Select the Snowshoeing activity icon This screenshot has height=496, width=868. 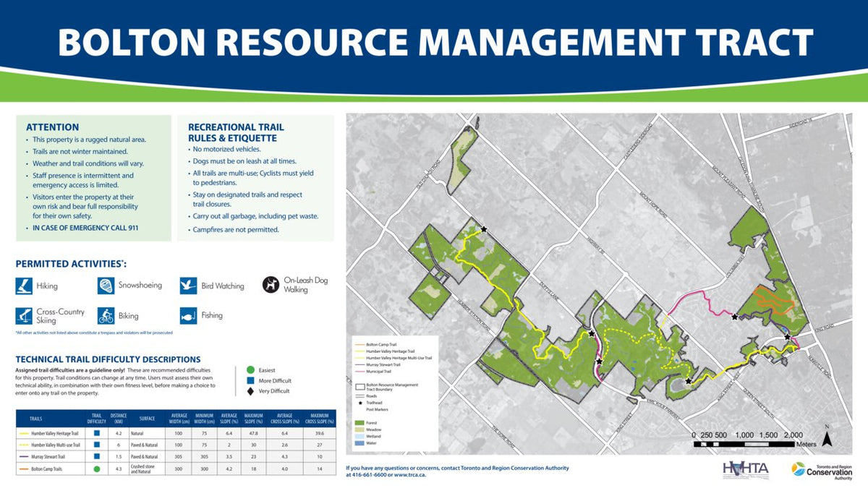106,286
